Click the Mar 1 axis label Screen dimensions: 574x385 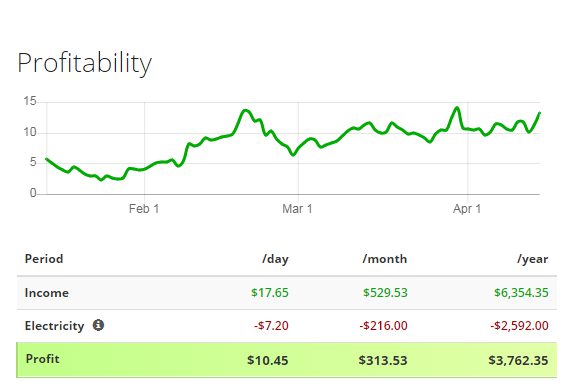coord(297,209)
